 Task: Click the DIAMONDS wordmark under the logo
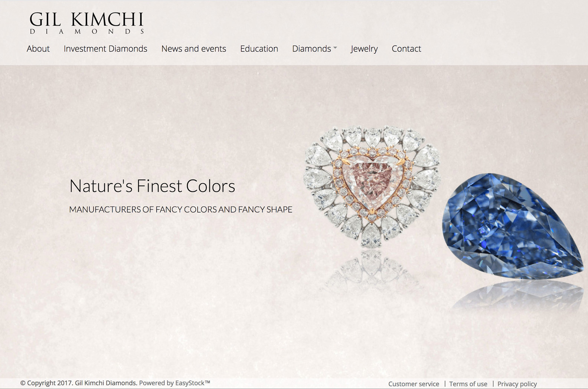point(87,32)
